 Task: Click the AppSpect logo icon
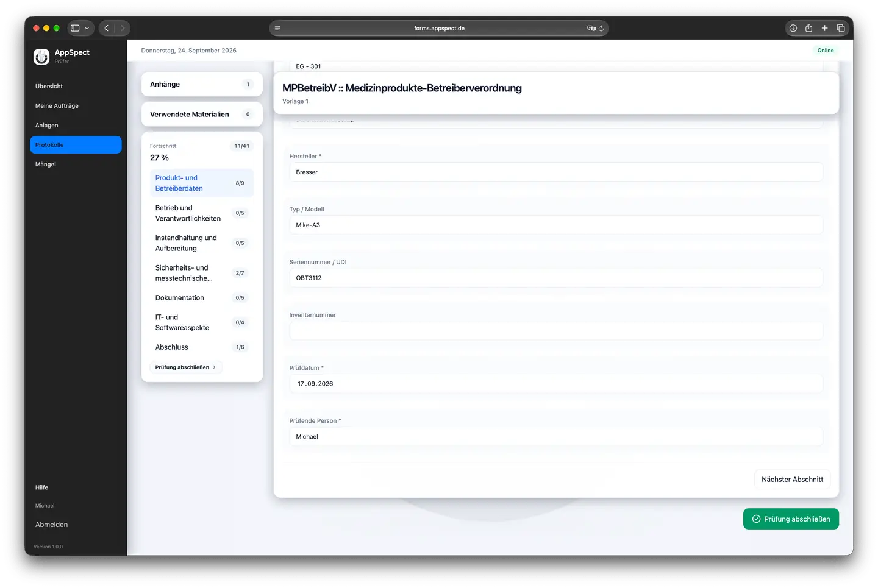click(41, 57)
